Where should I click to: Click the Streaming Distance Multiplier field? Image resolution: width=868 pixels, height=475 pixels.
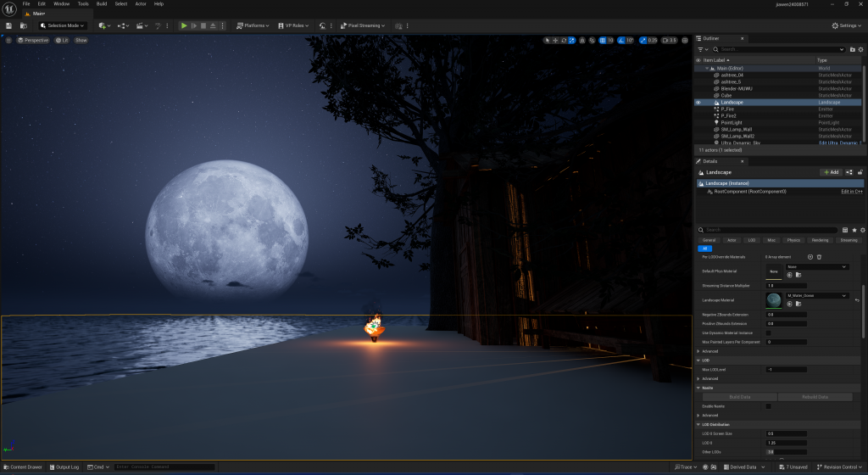pyautogui.click(x=805, y=285)
